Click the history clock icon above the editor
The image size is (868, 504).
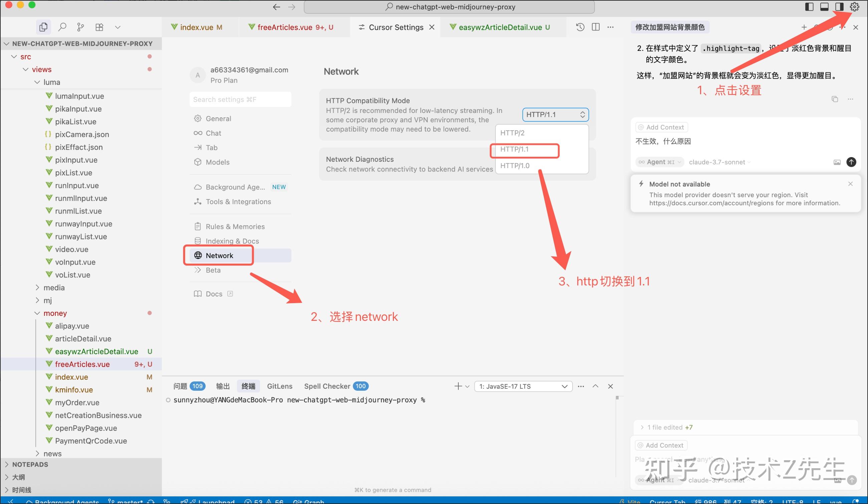[x=580, y=27]
